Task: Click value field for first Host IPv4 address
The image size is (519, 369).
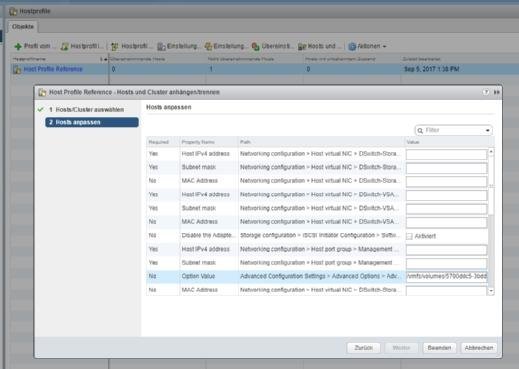Action: 446,154
